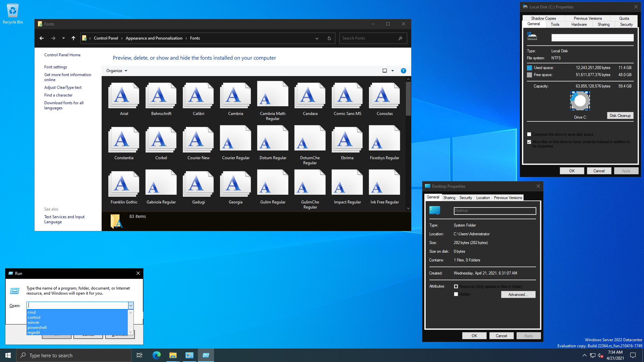Click Advanced button in Desktop Properties

coord(518,295)
